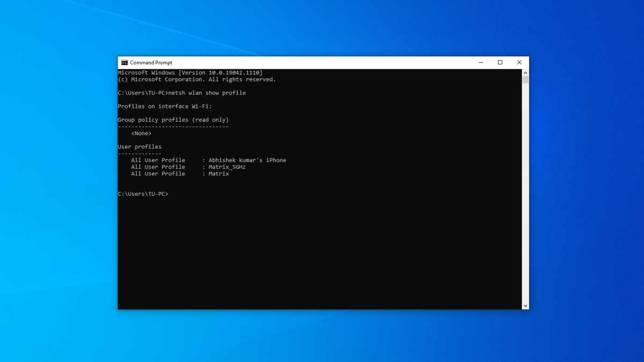Select the Matrix user profile entry
644x362 pixels.
point(218,173)
